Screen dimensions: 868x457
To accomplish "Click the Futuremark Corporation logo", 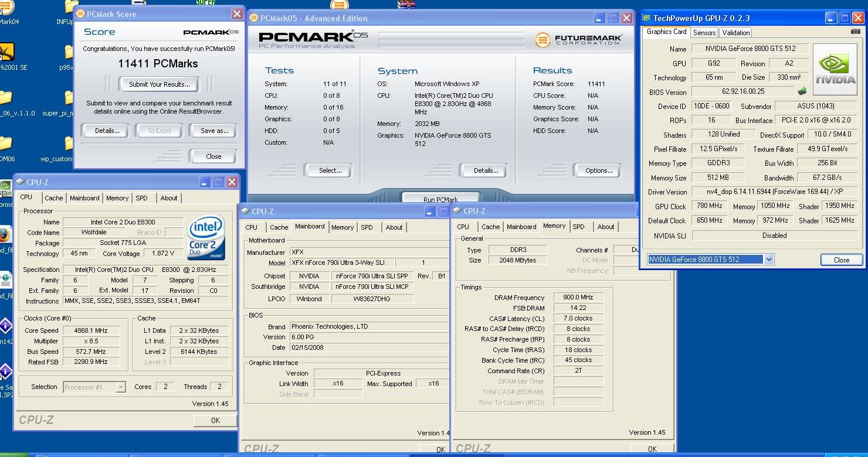I will coord(578,40).
